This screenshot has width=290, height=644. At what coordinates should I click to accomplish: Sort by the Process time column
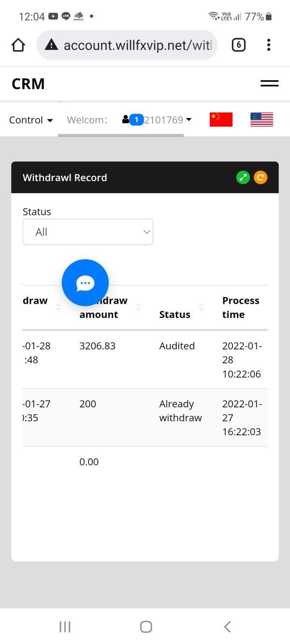click(241, 307)
